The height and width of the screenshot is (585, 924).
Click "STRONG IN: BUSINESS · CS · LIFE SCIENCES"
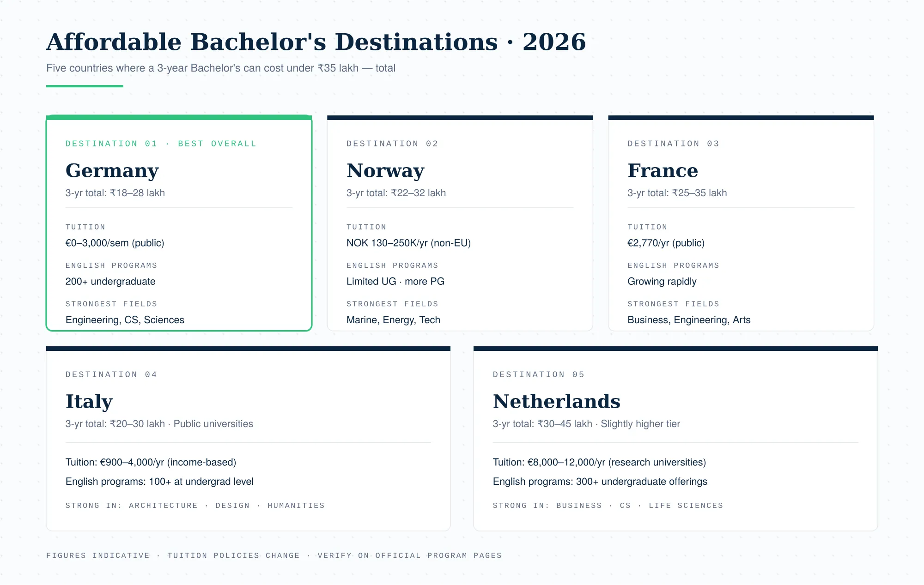tap(608, 506)
